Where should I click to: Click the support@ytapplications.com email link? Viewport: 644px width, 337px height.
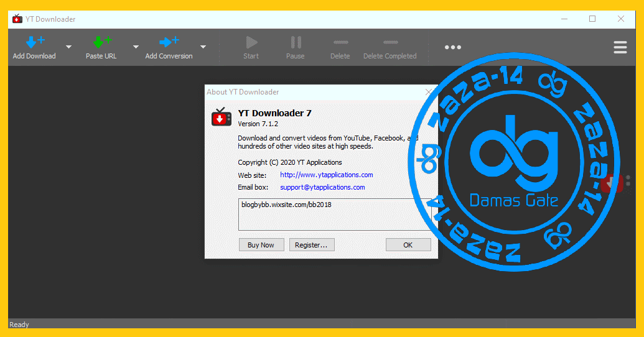click(x=322, y=187)
